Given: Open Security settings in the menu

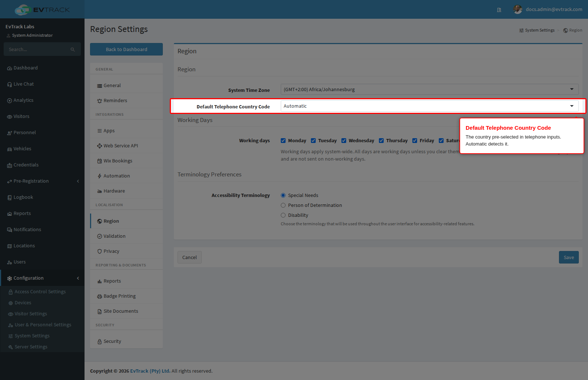Looking at the screenshot, I should [x=126, y=341].
